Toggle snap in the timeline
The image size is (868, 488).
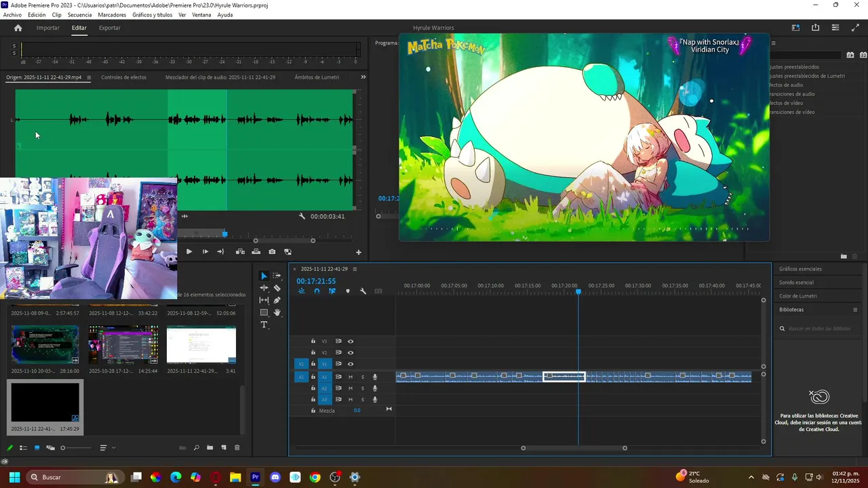click(317, 291)
